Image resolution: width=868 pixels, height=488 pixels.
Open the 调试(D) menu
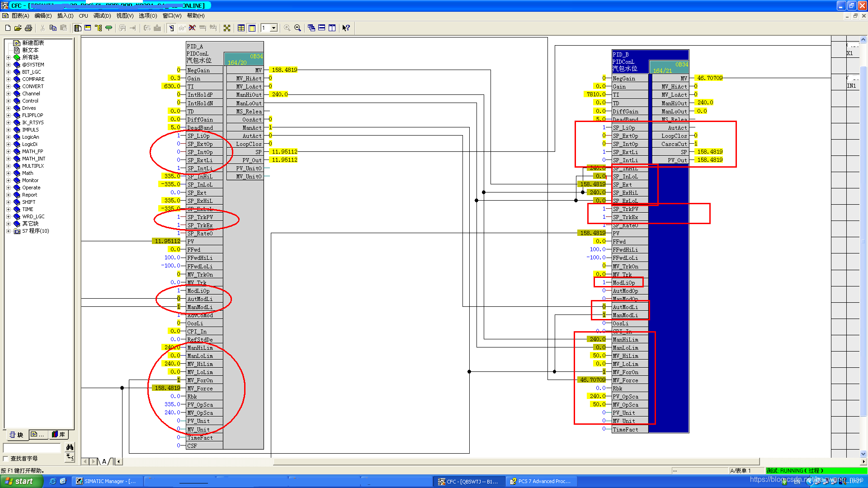102,16
